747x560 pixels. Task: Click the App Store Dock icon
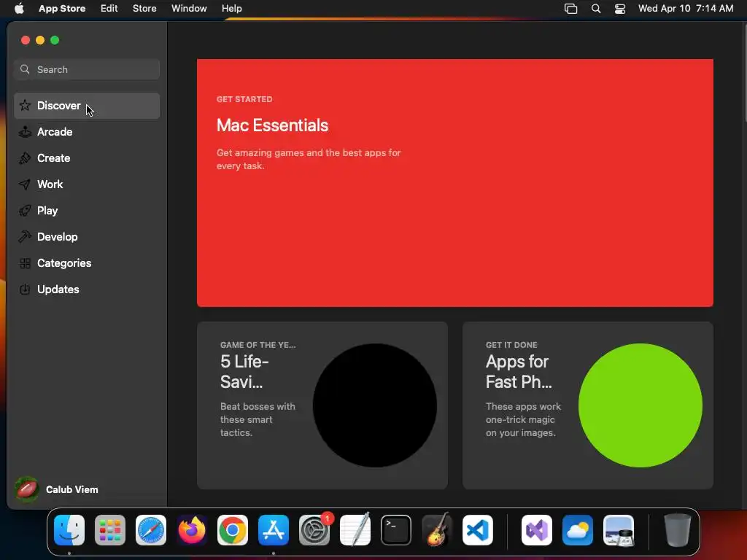[274, 530]
